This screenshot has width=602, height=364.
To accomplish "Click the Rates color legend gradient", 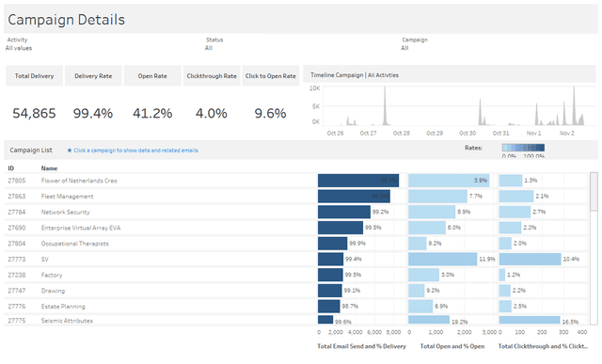I will coord(523,148).
